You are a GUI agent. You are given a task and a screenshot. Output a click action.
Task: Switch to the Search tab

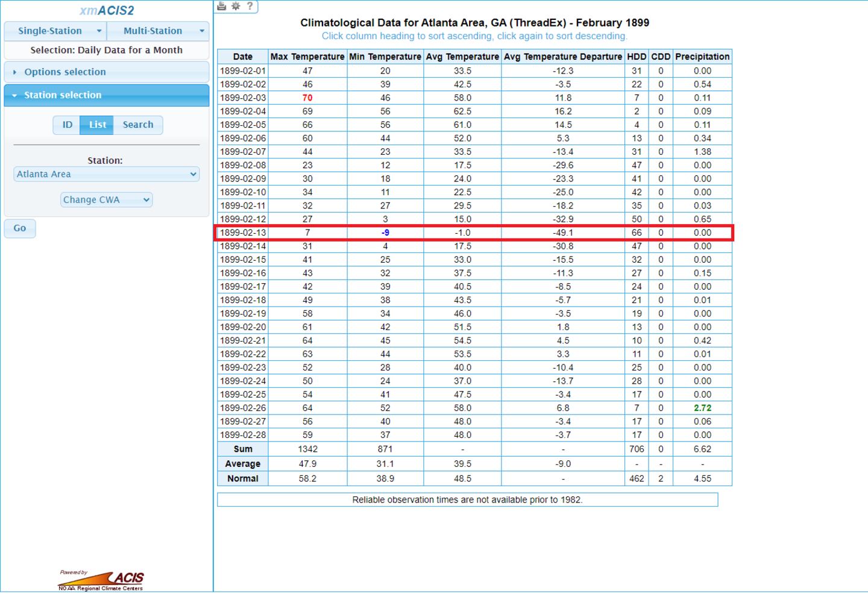pos(138,125)
